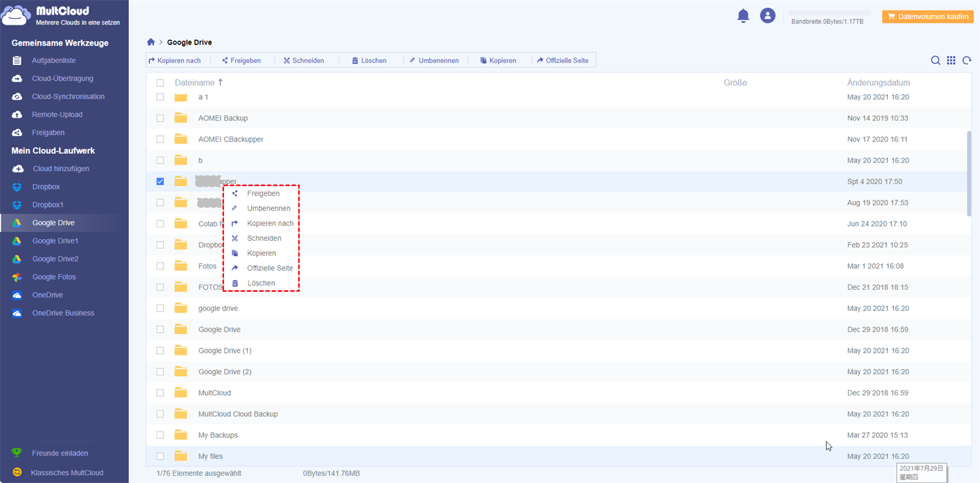Click the home breadcrumb icon
Viewport: 980px width, 483px height.
coord(151,42)
